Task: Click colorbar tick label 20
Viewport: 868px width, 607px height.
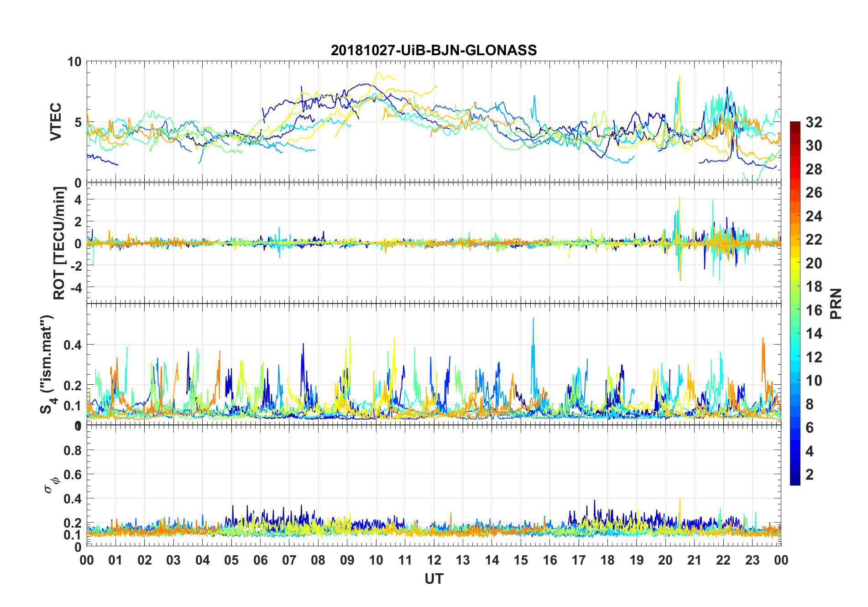Action: [814, 263]
